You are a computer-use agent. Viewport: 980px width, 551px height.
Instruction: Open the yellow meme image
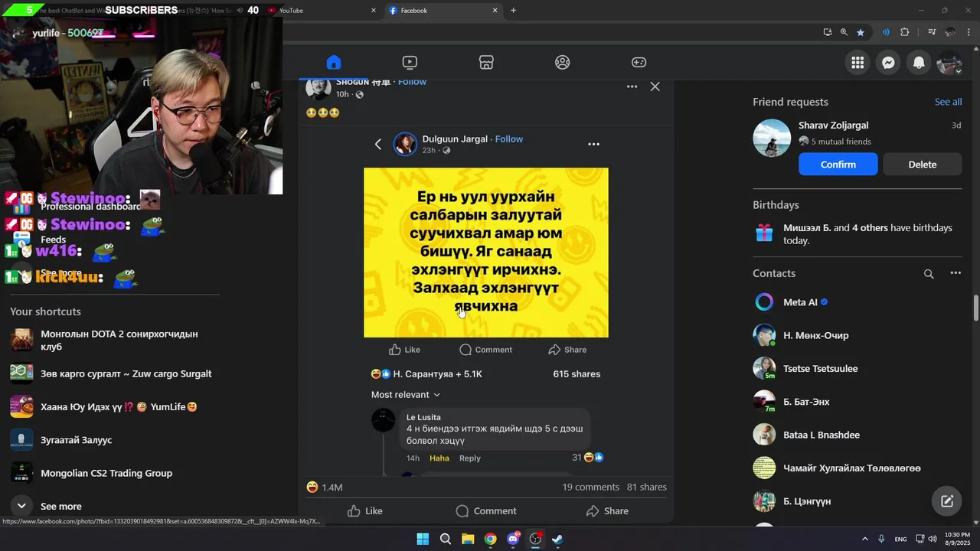[486, 253]
